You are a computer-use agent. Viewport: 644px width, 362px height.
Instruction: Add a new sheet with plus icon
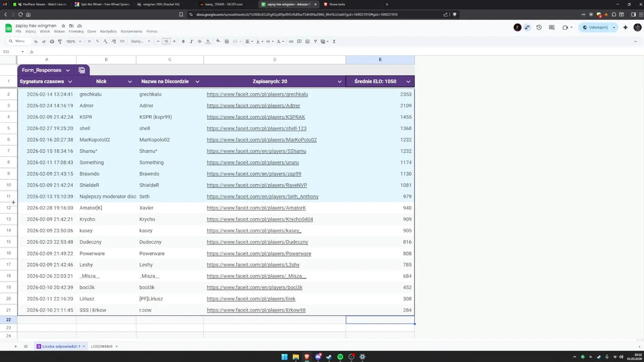pyautogui.click(x=15, y=346)
